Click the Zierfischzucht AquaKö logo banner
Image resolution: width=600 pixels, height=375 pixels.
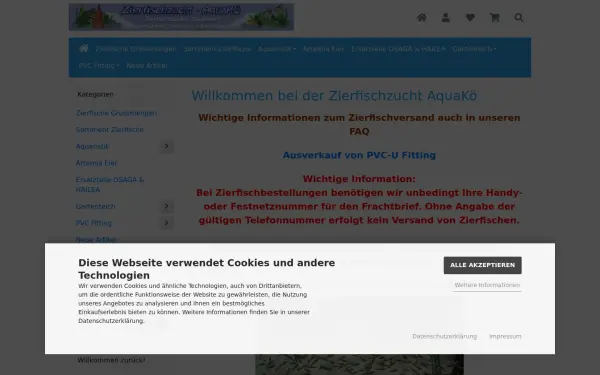pos(181,17)
